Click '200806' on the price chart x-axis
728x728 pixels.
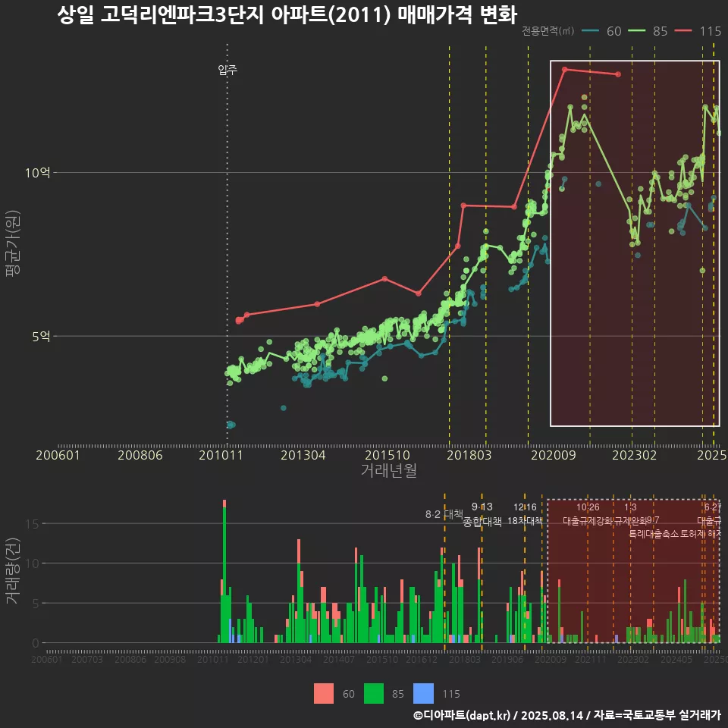pos(140,455)
